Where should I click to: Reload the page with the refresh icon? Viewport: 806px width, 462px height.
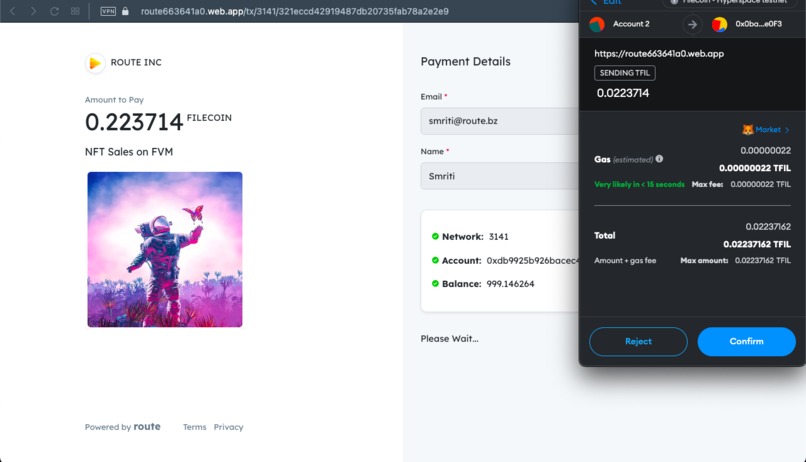pos(54,11)
